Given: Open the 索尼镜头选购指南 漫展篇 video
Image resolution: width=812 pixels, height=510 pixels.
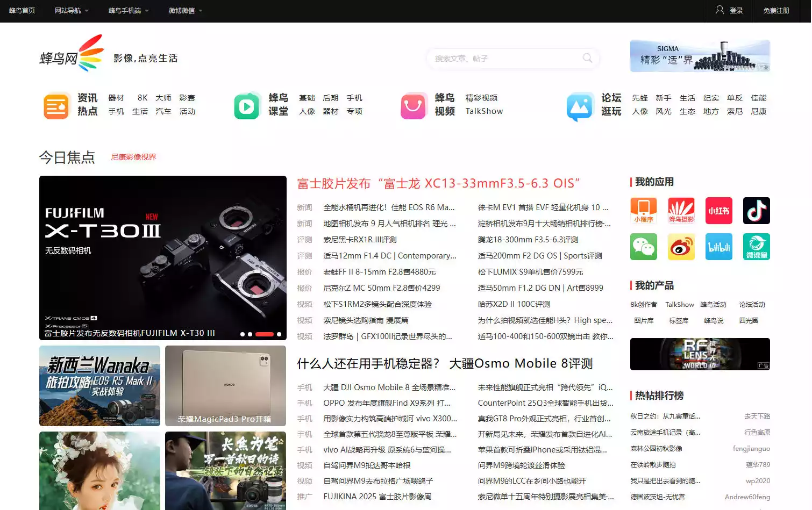Looking at the screenshot, I should coord(366,320).
